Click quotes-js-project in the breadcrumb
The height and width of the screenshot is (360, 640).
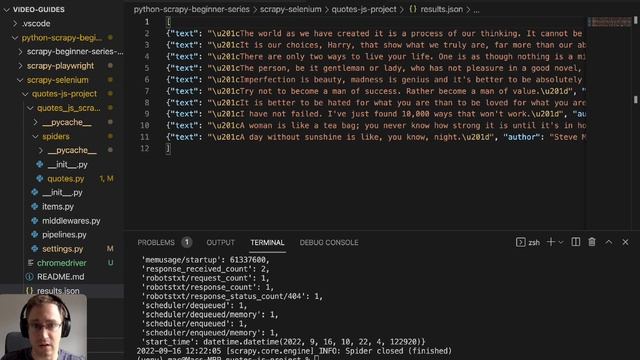coord(364,9)
